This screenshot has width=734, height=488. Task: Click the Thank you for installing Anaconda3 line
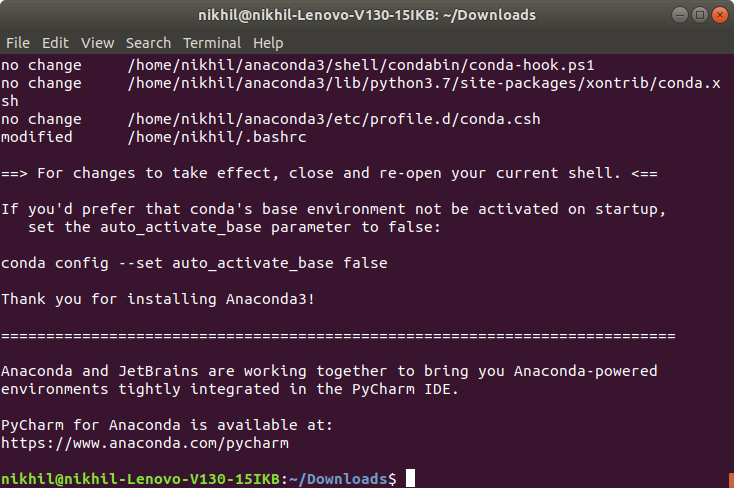[158, 299]
